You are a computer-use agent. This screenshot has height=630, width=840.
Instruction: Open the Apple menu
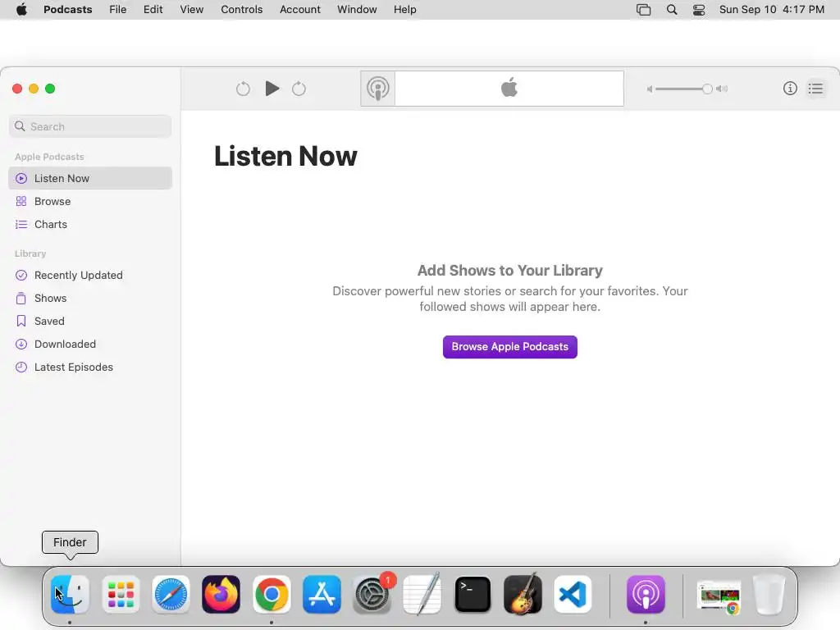click(x=21, y=10)
